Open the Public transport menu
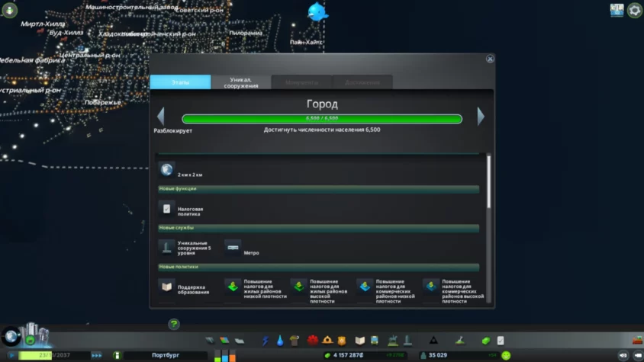 tap(375, 340)
